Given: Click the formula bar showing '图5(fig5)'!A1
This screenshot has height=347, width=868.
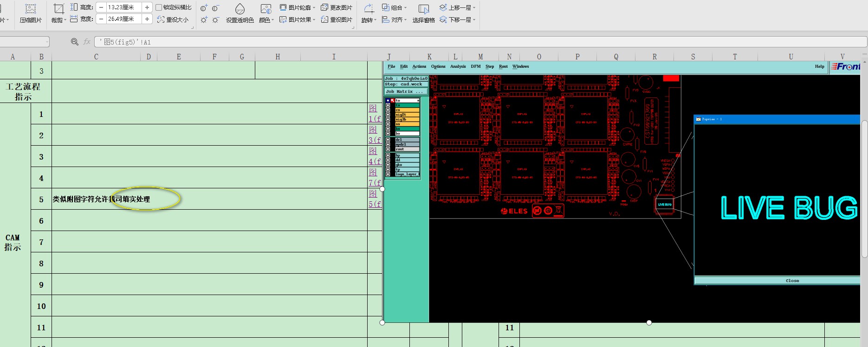Looking at the screenshot, I should (x=480, y=42).
